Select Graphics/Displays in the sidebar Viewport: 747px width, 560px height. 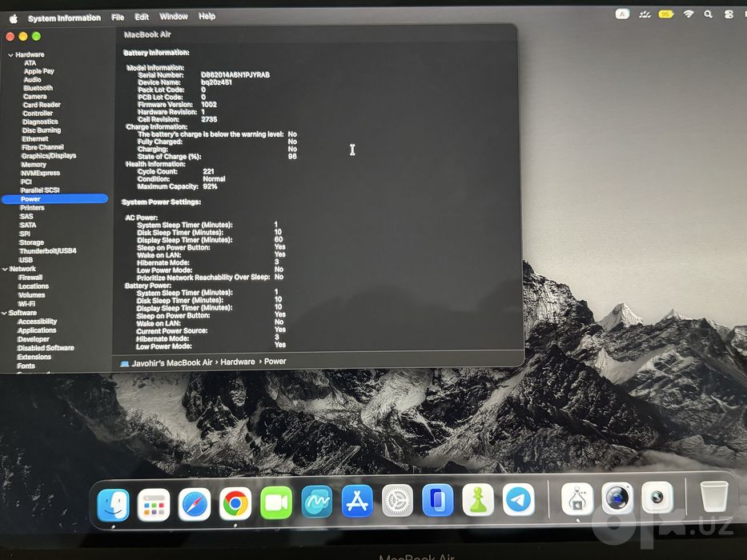point(49,156)
